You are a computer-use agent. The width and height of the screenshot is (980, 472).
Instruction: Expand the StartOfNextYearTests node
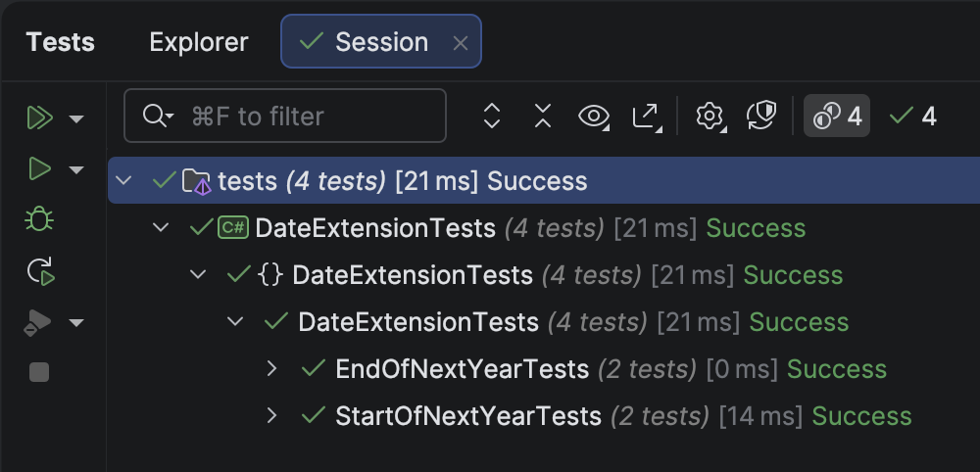[x=273, y=416]
